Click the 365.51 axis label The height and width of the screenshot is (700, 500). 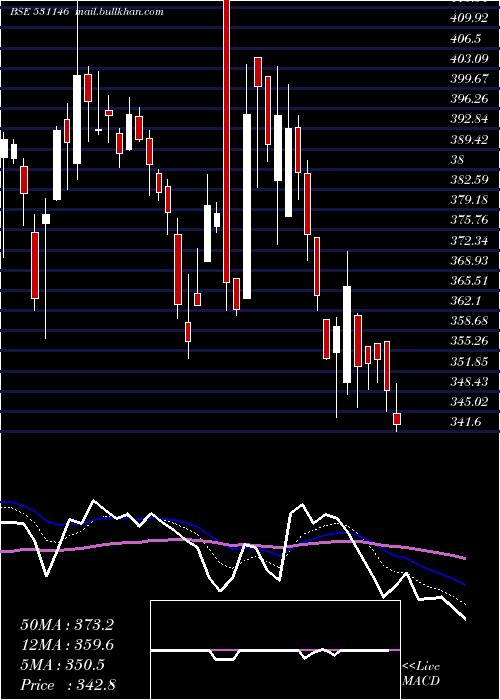(469, 281)
